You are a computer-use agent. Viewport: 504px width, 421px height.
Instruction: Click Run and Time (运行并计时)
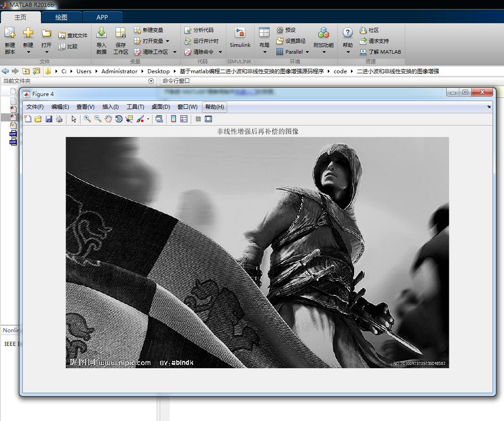click(202, 41)
